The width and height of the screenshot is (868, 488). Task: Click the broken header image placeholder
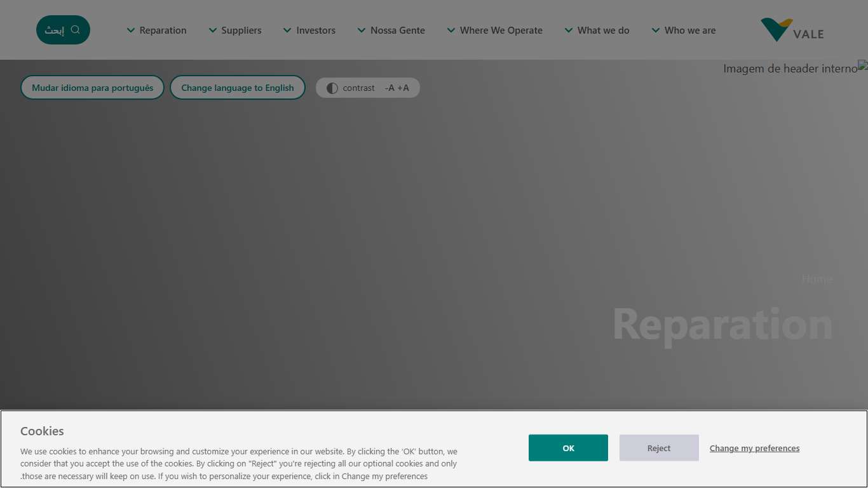862,65
